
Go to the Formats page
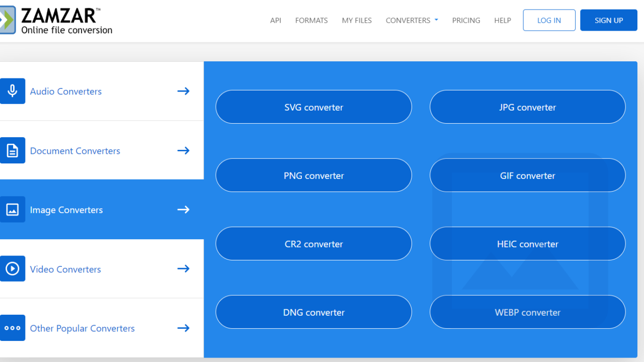coord(311,21)
